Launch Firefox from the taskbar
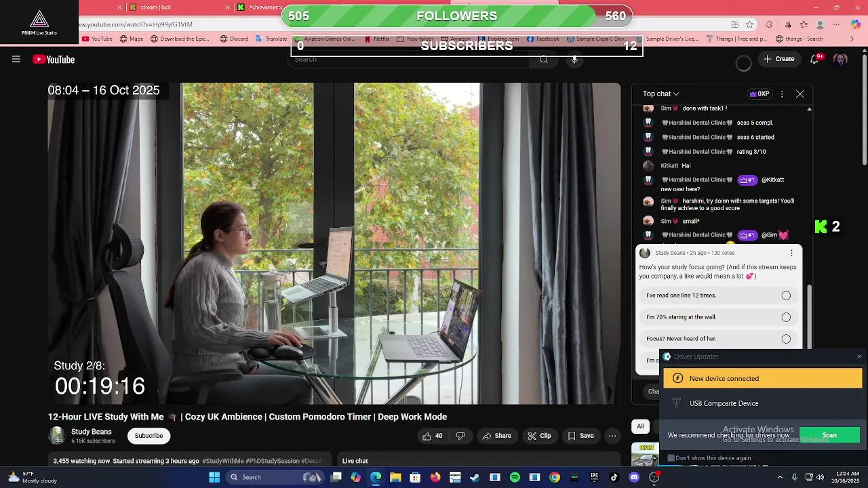This screenshot has width=868, height=488. [x=435, y=477]
